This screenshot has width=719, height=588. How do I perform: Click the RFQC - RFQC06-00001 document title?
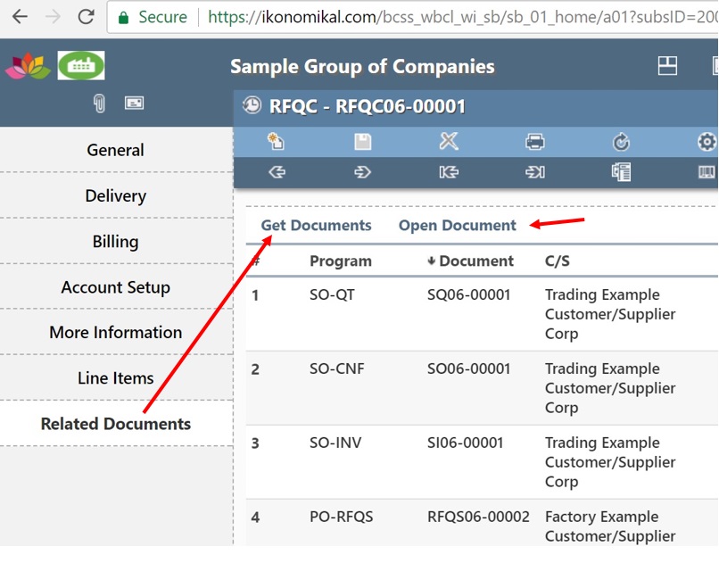(368, 106)
